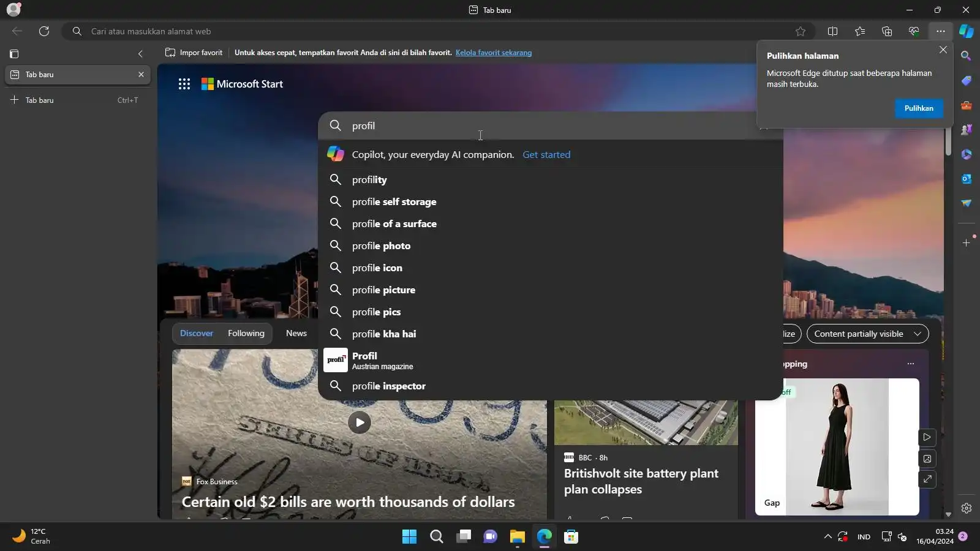Expand background to full view button
This screenshot has width=980, height=551.
927,479
